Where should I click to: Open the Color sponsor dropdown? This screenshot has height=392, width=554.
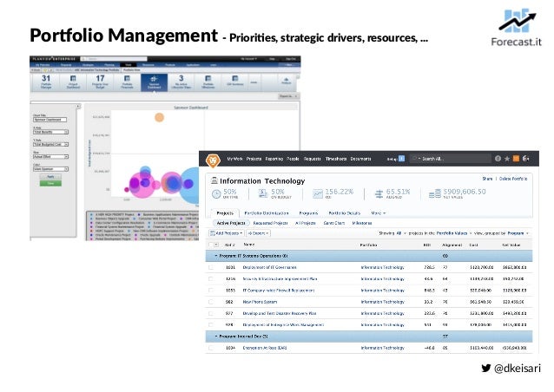click(x=50, y=169)
